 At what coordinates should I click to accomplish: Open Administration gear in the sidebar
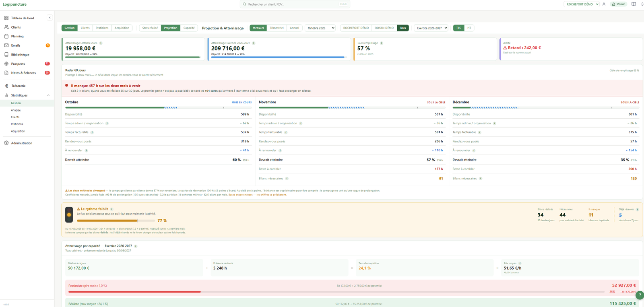22,143
